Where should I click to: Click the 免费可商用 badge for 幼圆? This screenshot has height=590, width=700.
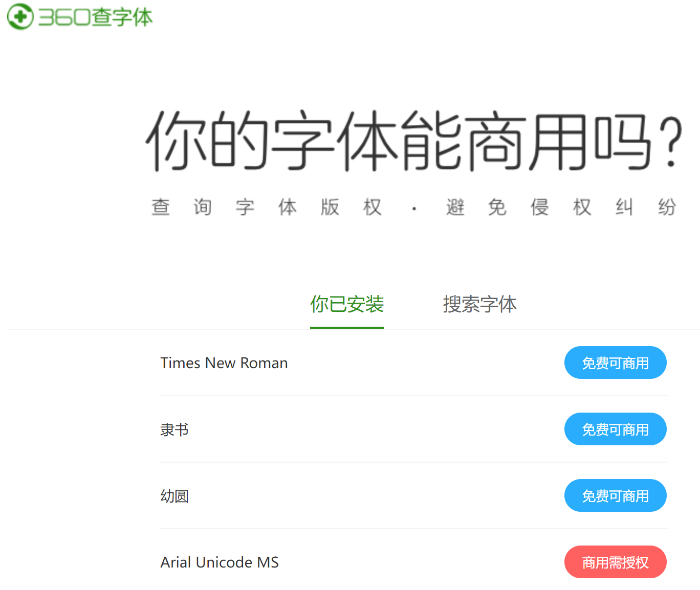[615, 496]
